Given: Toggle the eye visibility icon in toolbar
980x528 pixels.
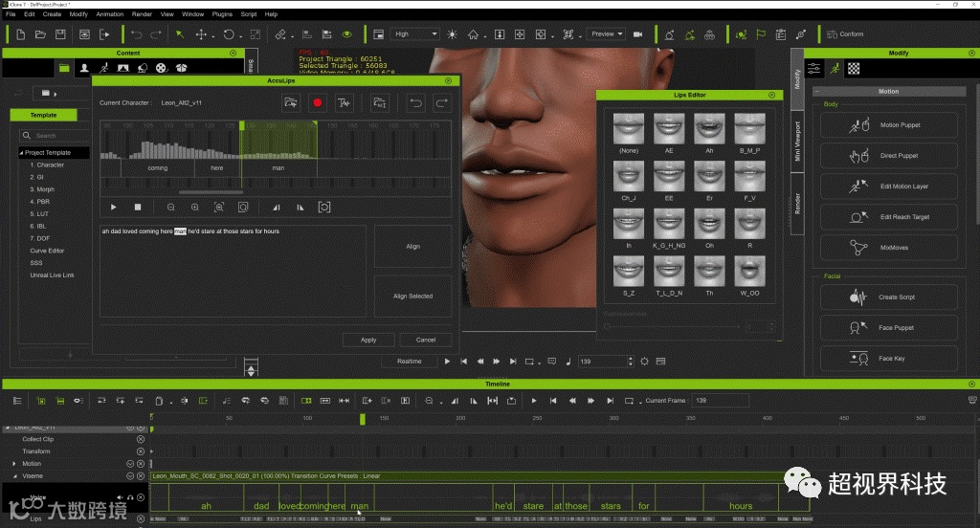Looking at the screenshot, I should coord(347,34).
